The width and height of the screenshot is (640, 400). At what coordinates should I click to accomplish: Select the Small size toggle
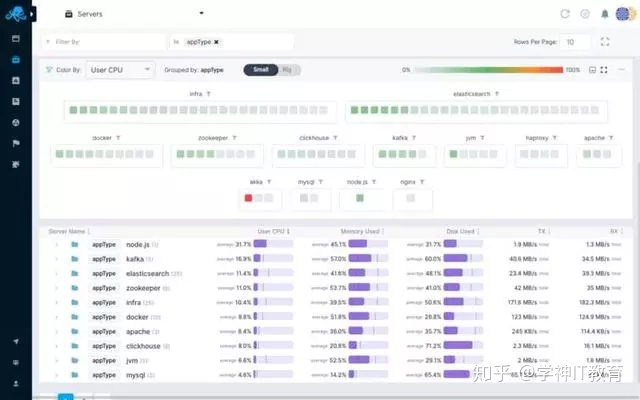(x=261, y=70)
